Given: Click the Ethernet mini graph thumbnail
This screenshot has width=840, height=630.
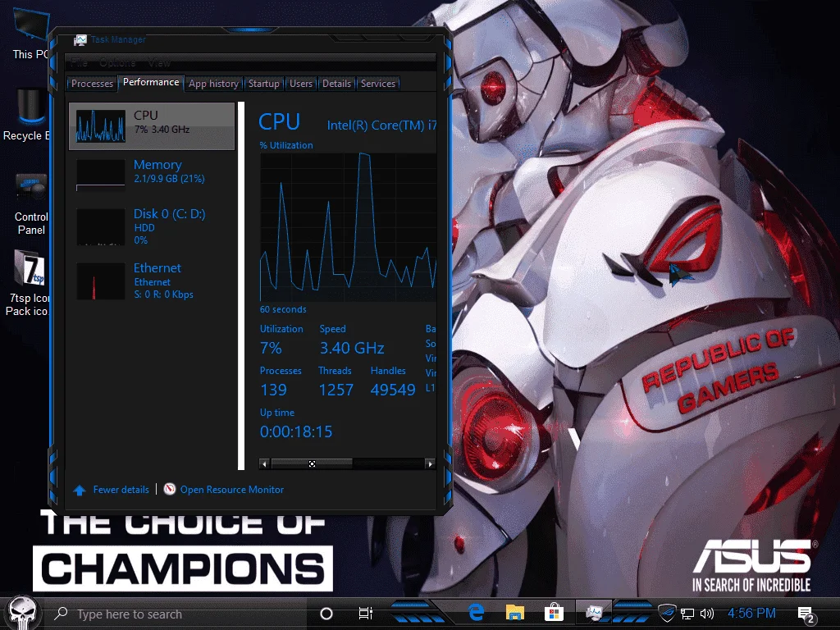Looking at the screenshot, I should 101,281.
